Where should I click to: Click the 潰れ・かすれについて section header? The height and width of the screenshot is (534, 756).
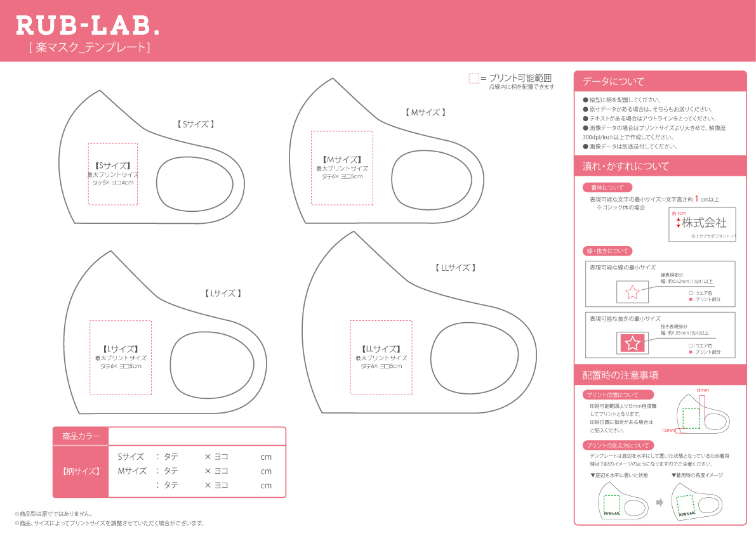[x=660, y=166]
